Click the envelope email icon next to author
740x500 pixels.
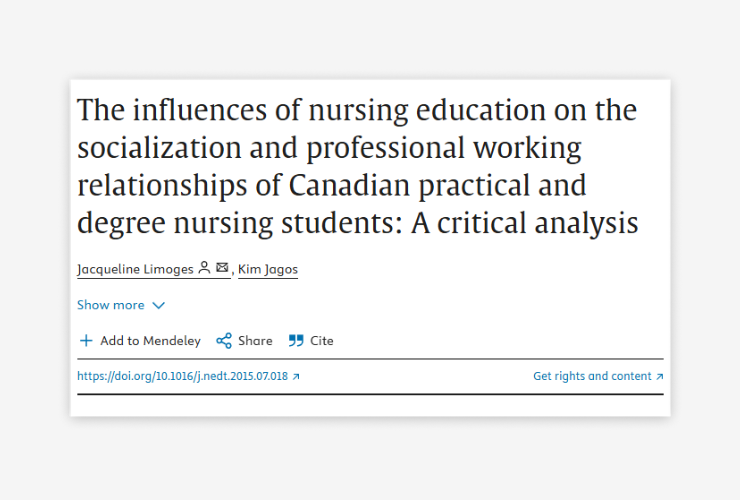point(222,268)
